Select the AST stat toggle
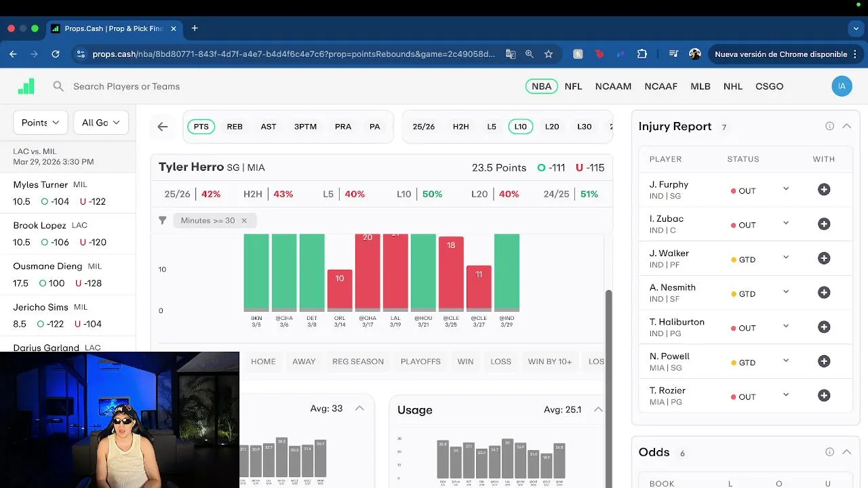This screenshot has height=488, width=868. (269, 127)
